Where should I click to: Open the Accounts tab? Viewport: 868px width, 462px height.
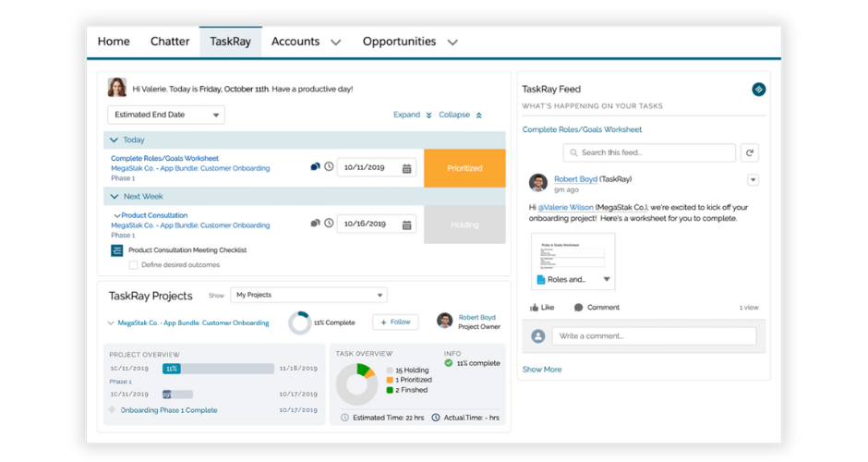point(295,42)
